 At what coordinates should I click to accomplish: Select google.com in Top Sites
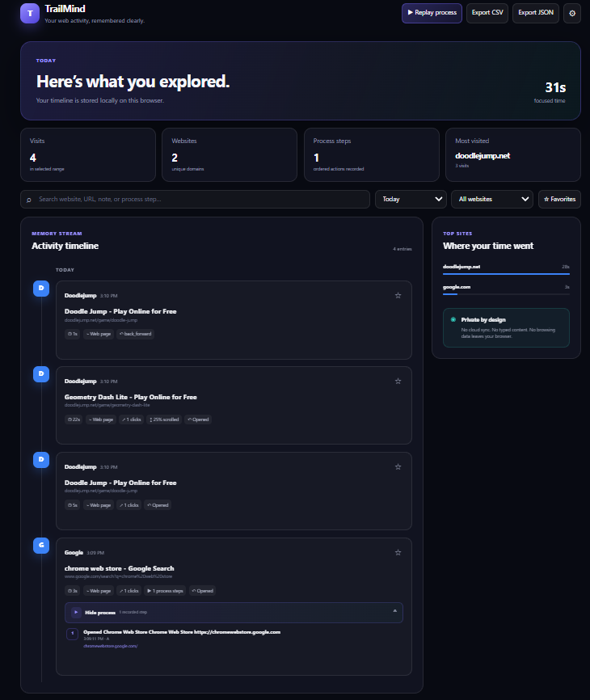[457, 287]
